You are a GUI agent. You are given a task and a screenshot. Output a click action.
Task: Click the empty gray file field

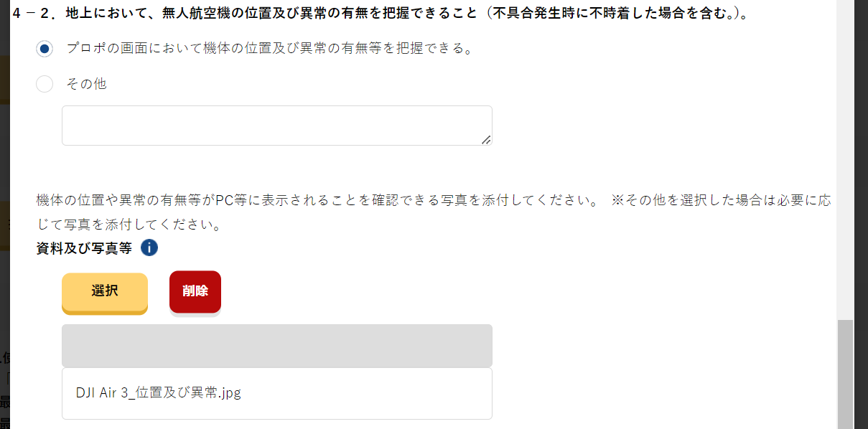coord(276,346)
